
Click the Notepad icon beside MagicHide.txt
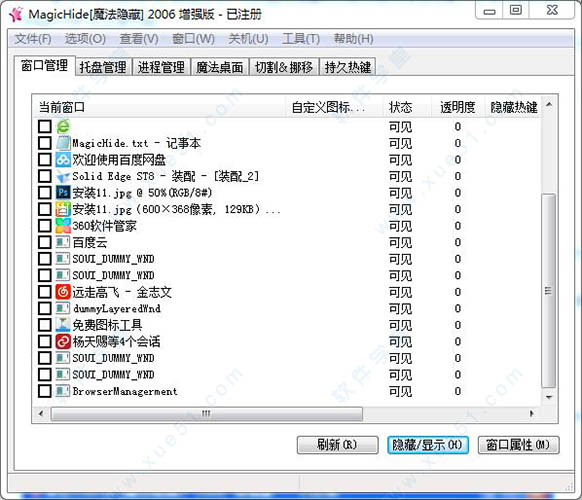click(x=63, y=143)
